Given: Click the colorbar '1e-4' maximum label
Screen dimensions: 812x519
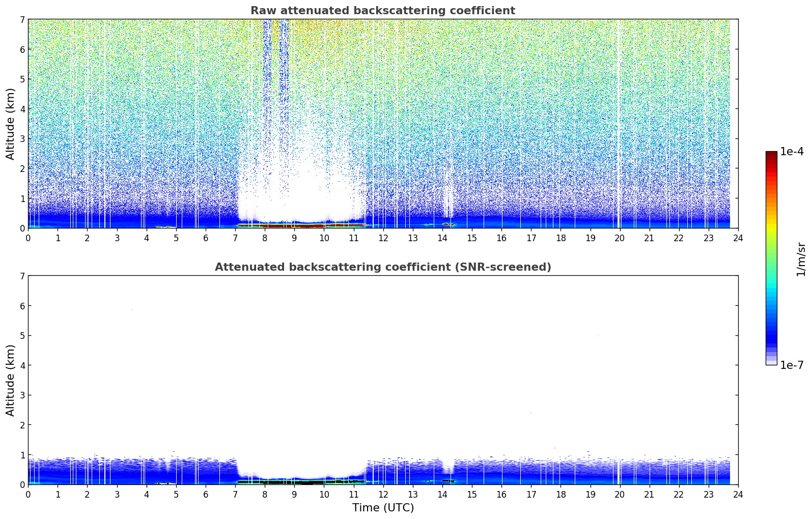Looking at the screenshot, I should pyautogui.click(x=792, y=152).
